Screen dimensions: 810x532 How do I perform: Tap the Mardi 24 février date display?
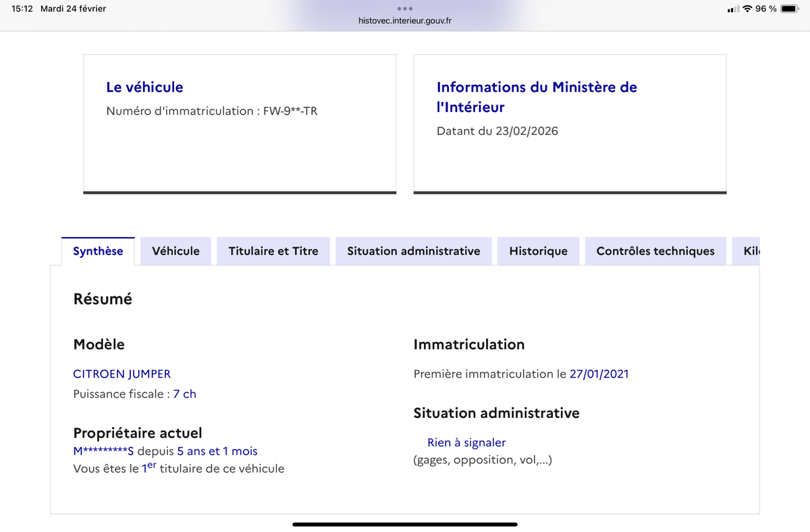click(74, 9)
